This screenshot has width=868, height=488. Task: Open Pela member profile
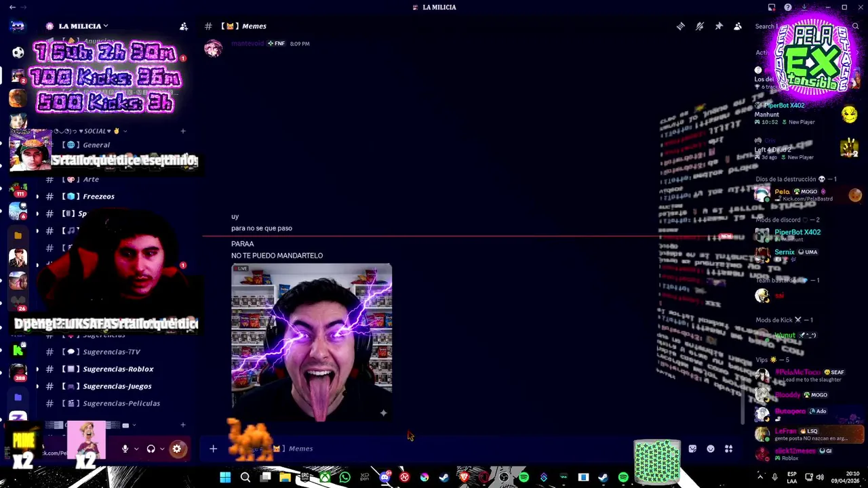pyautogui.click(x=807, y=195)
